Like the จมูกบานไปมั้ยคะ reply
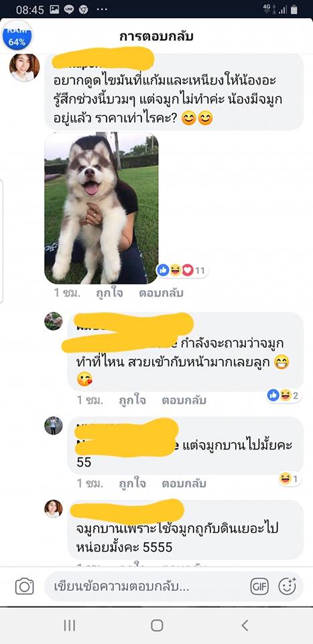Image resolution: width=313 pixels, height=644 pixels. click(132, 484)
